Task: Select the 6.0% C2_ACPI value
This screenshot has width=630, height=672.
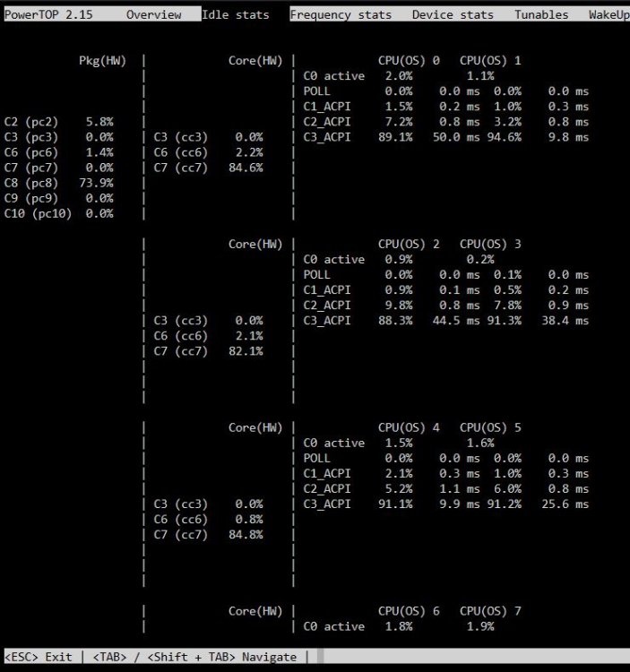Action: pyautogui.click(x=508, y=488)
